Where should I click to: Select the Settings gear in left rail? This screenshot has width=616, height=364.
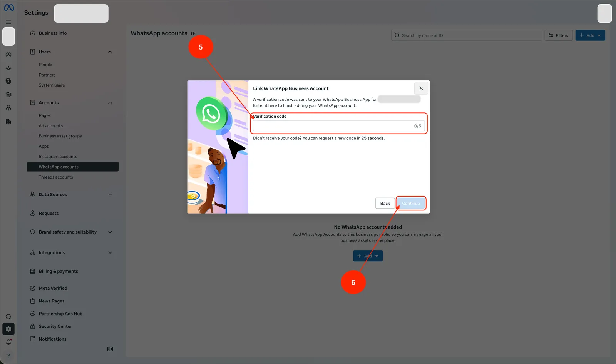coord(8,329)
